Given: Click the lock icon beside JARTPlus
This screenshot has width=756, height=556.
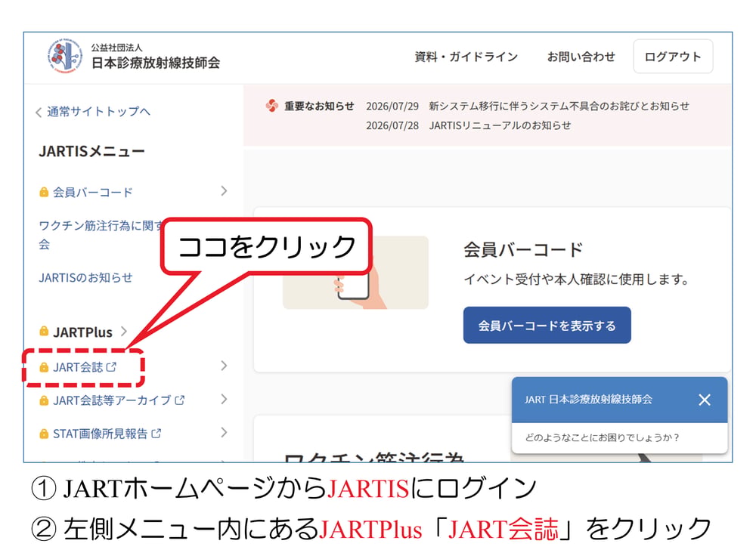Looking at the screenshot, I should coord(44,331).
